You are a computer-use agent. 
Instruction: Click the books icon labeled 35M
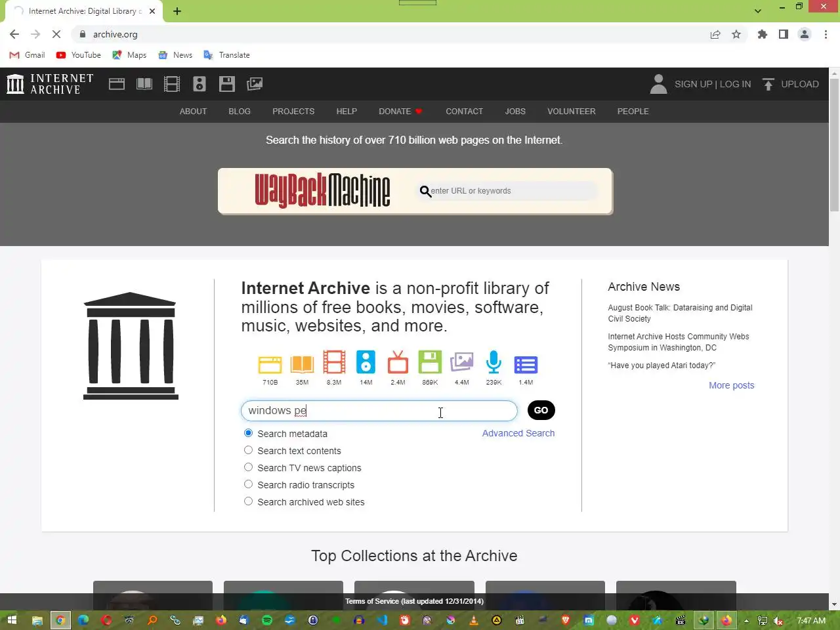pos(302,364)
